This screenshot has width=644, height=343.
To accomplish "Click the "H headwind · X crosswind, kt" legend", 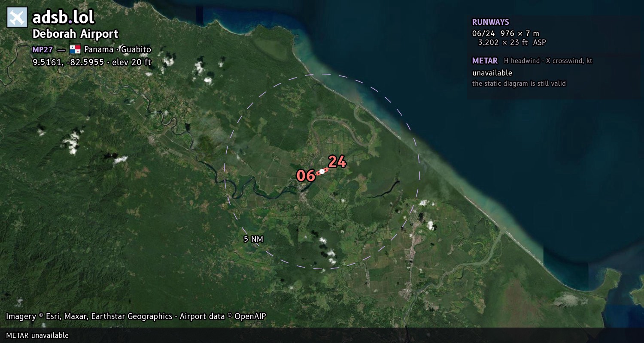I will (x=548, y=61).
